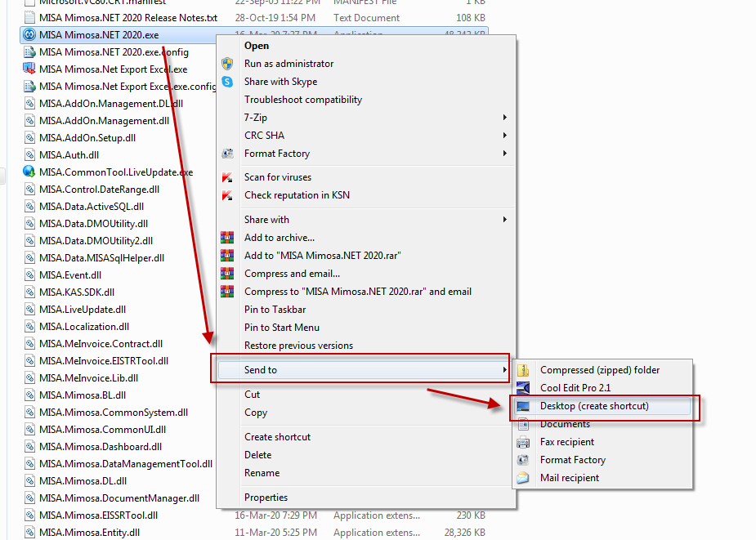
Task: Click the Run as administrator shield icon
Action: point(227,64)
